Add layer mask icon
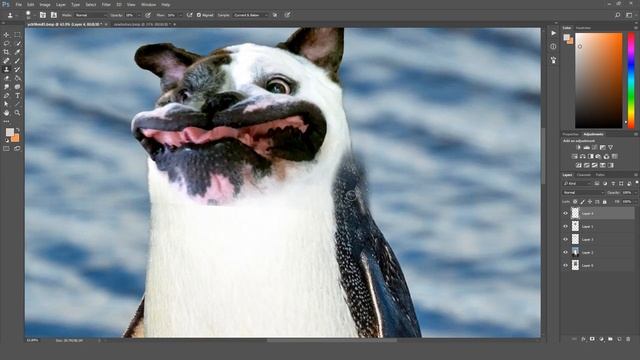Viewport: 640px width, 360px height. 592,339
